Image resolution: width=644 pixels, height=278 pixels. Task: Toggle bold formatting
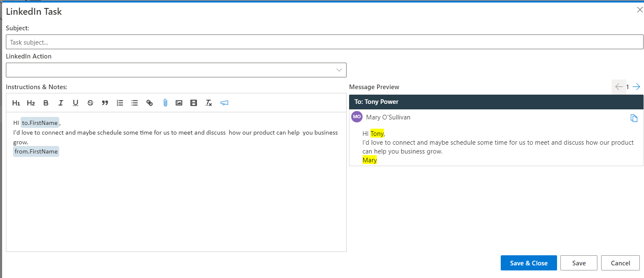coord(46,103)
